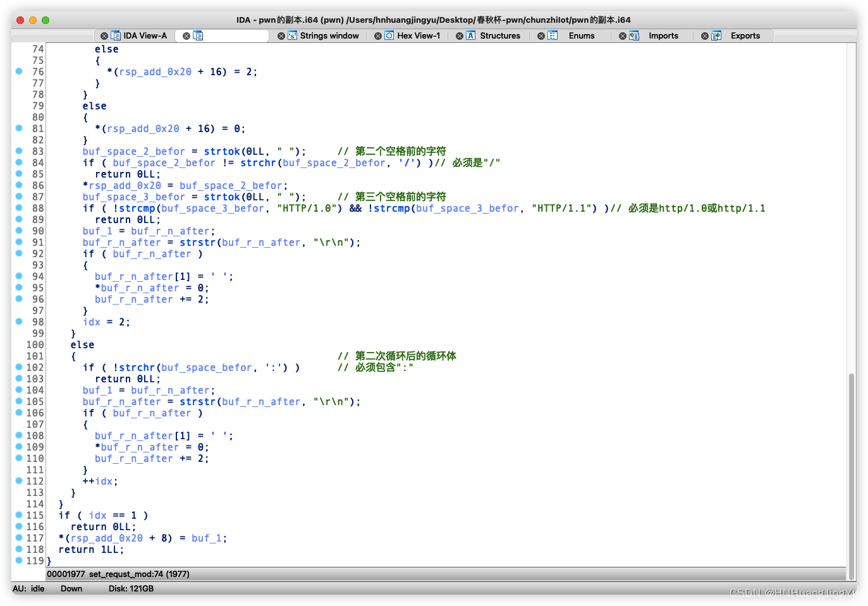Switch to the Hex View-1 tab
The width and height of the screenshot is (868, 606).
[x=419, y=36]
